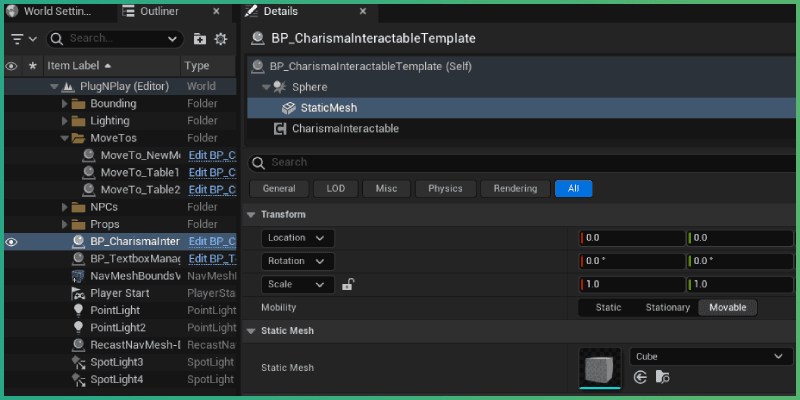Click the Details panel pencil icon
The height and width of the screenshot is (400, 800).
pyautogui.click(x=251, y=11)
